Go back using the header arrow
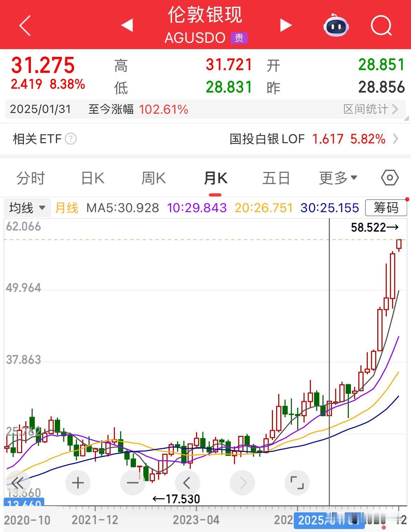 point(25,25)
